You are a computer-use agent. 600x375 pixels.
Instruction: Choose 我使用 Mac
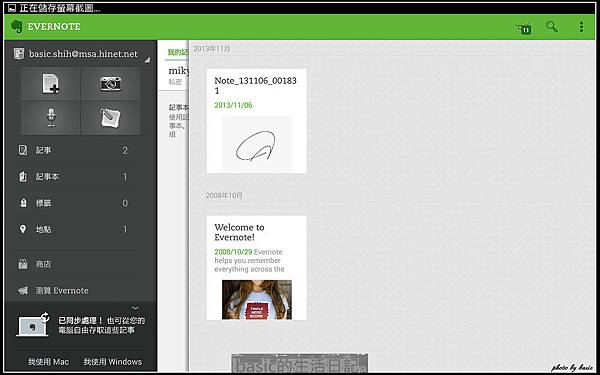48,362
